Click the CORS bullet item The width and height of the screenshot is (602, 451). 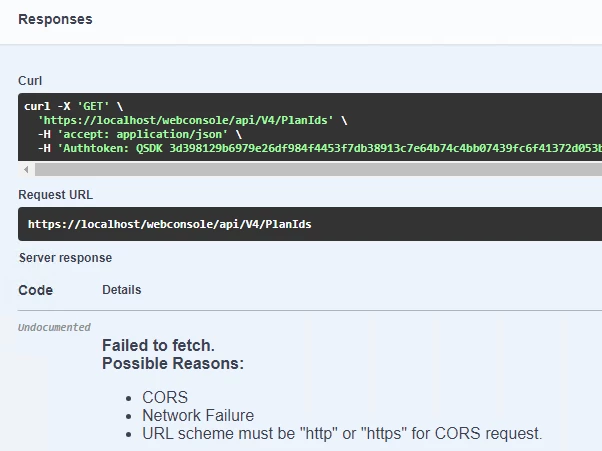click(x=165, y=397)
